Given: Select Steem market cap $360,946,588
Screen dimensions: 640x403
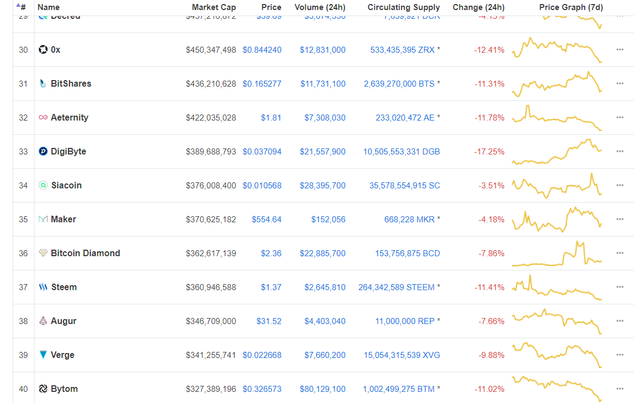Looking at the screenshot, I should coord(211,287).
